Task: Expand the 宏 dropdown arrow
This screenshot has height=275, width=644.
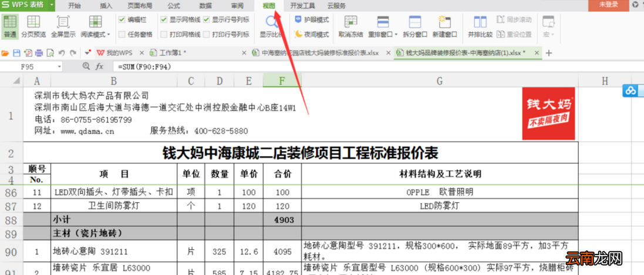Action: pyautogui.click(x=553, y=35)
